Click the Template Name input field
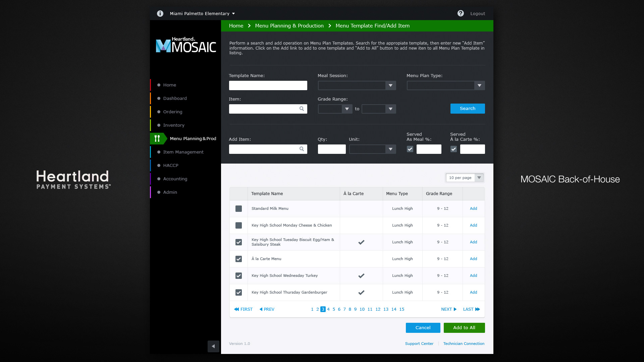The height and width of the screenshot is (362, 644). tap(268, 85)
